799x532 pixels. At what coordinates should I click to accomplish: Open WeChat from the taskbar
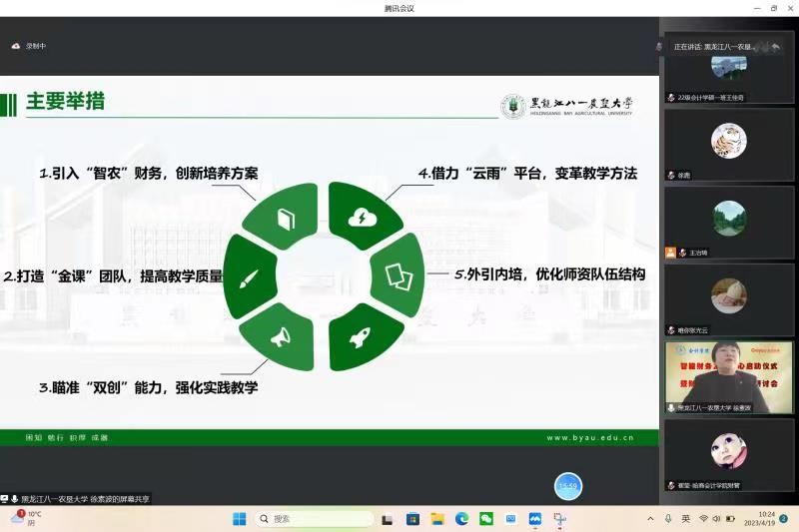click(x=486, y=519)
